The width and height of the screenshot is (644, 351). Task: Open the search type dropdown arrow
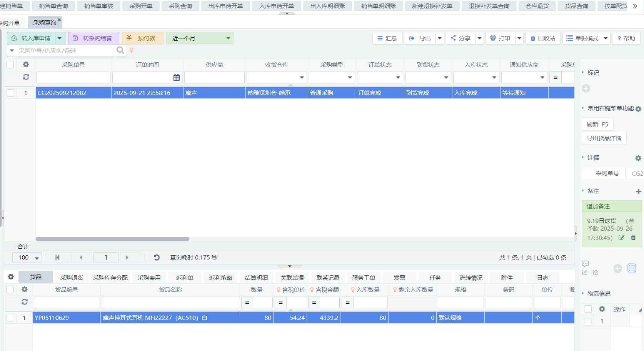click(12, 50)
